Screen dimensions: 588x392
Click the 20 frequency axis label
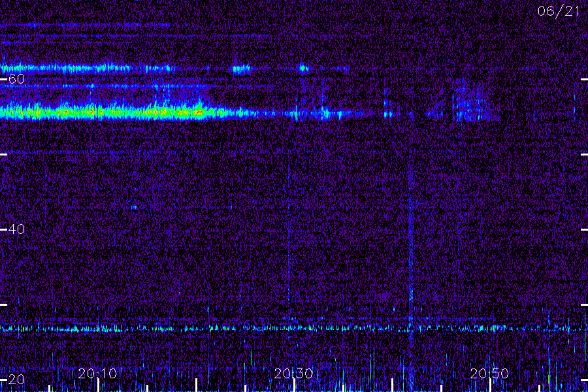(x=16, y=379)
